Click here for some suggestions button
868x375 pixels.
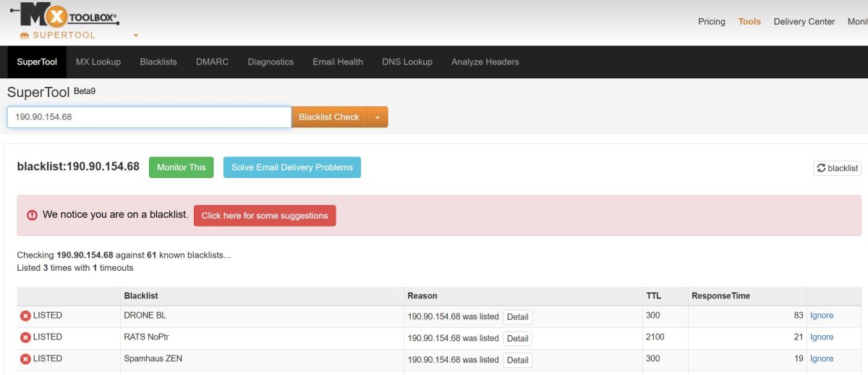point(265,216)
